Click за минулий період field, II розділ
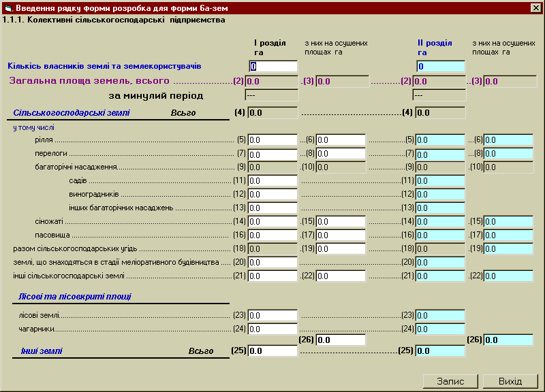Image resolution: width=545 pixels, height=392 pixels. pyautogui.click(x=439, y=95)
